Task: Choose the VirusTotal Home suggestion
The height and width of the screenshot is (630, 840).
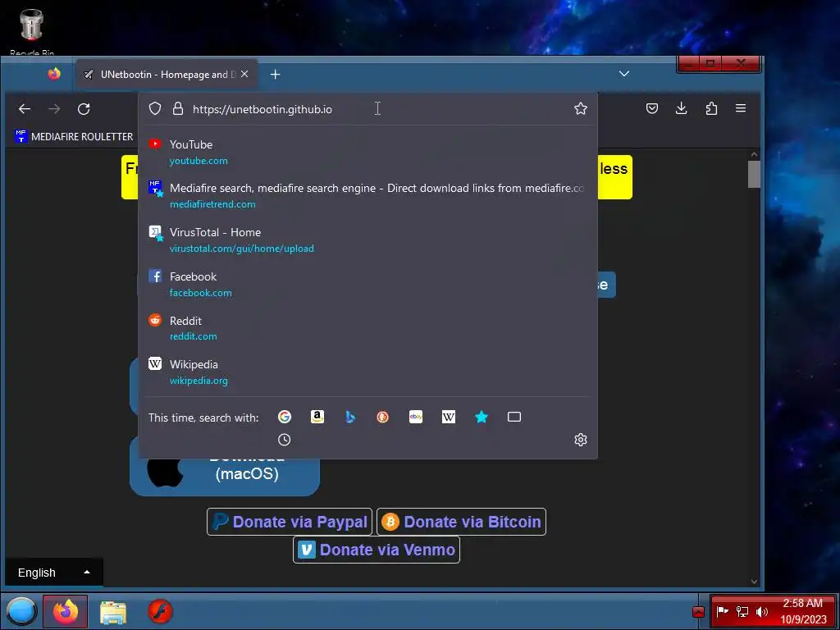Action: pos(368,240)
